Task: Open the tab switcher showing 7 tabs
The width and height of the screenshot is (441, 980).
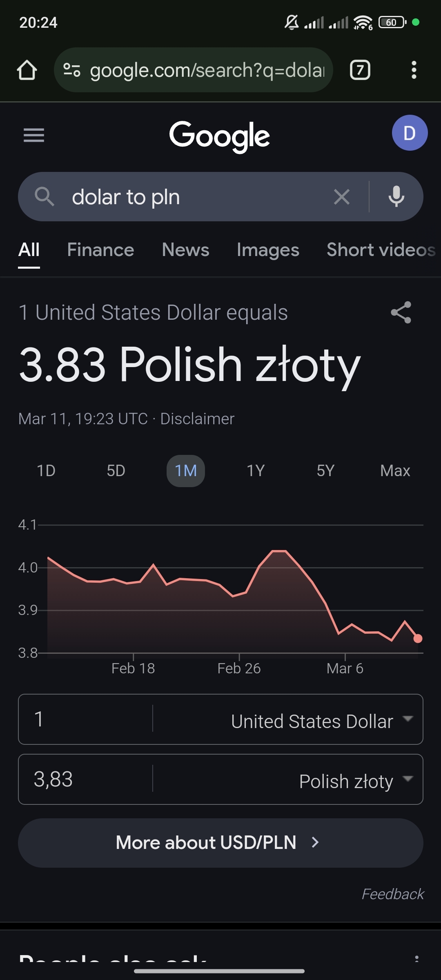Action: pyautogui.click(x=360, y=70)
